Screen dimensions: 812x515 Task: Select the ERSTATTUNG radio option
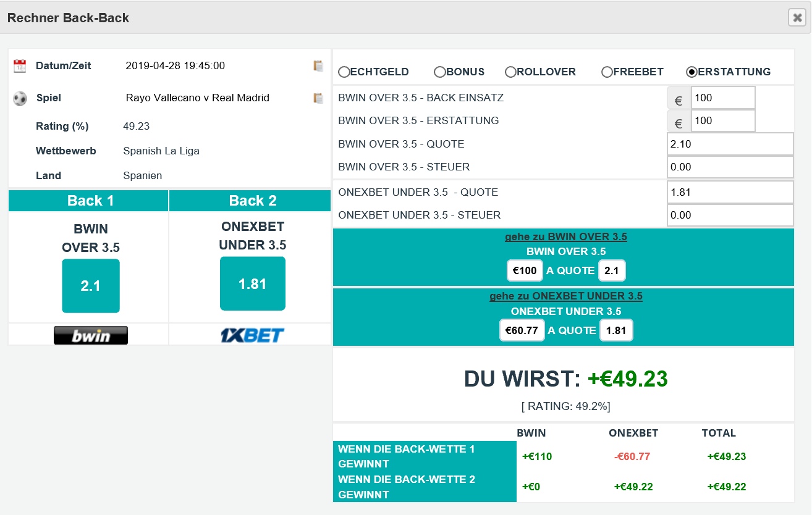[692, 72]
